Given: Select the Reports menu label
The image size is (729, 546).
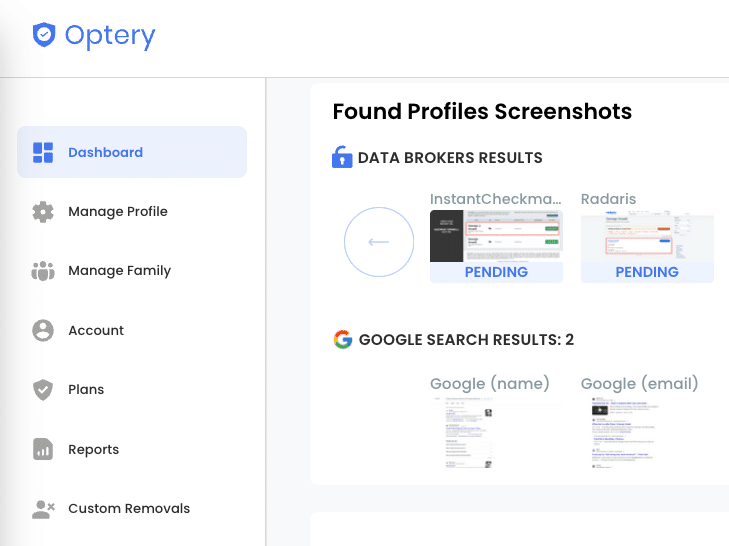Looking at the screenshot, I should 93,449.
